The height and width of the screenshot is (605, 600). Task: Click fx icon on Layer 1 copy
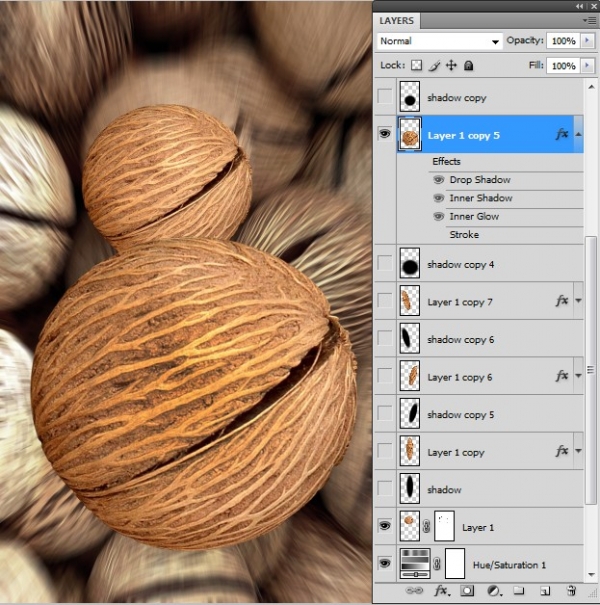tap(562, 451)
